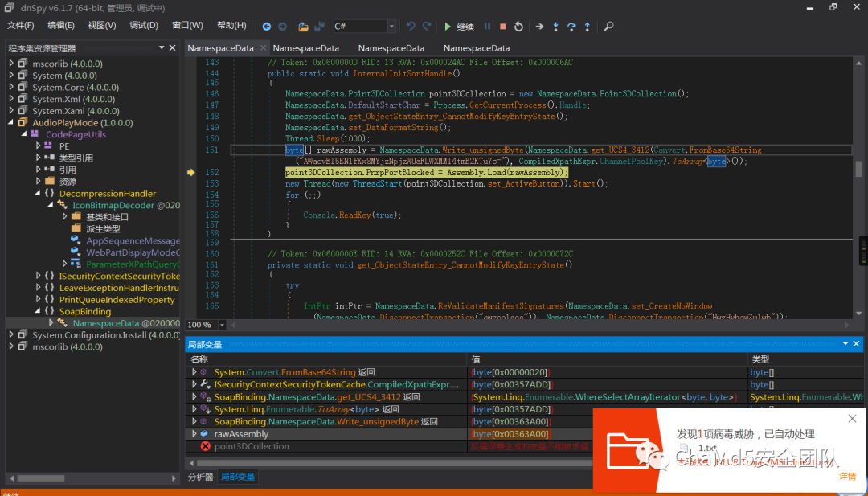
Task: Open the 窗口(W) menu
Action: point(187,26)
